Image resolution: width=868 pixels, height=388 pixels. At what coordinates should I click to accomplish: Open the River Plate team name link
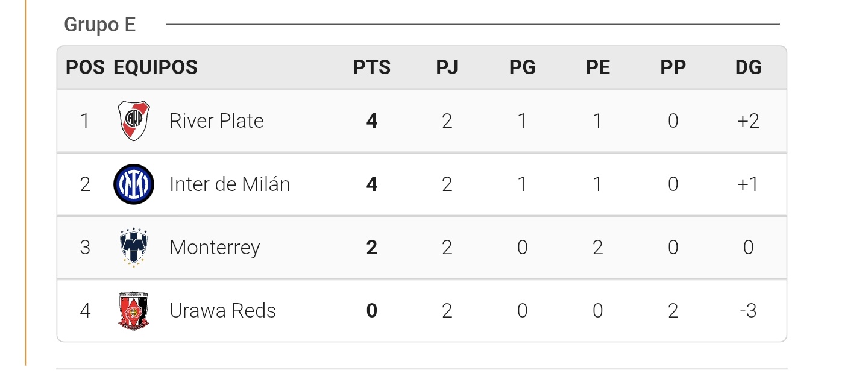(216, 121)
